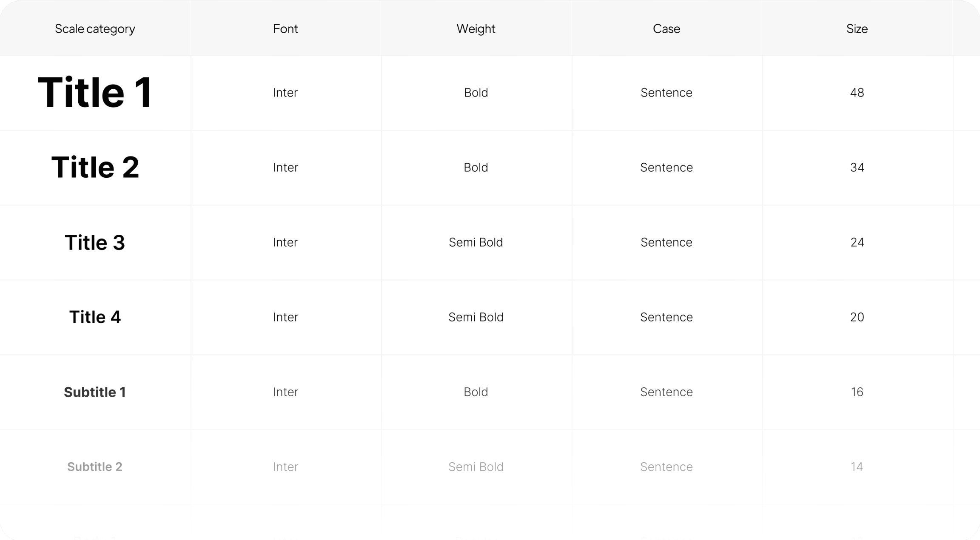Click Sentence case in Subtitle 1 row
980x540 pixels.
(x=667, y=392)
